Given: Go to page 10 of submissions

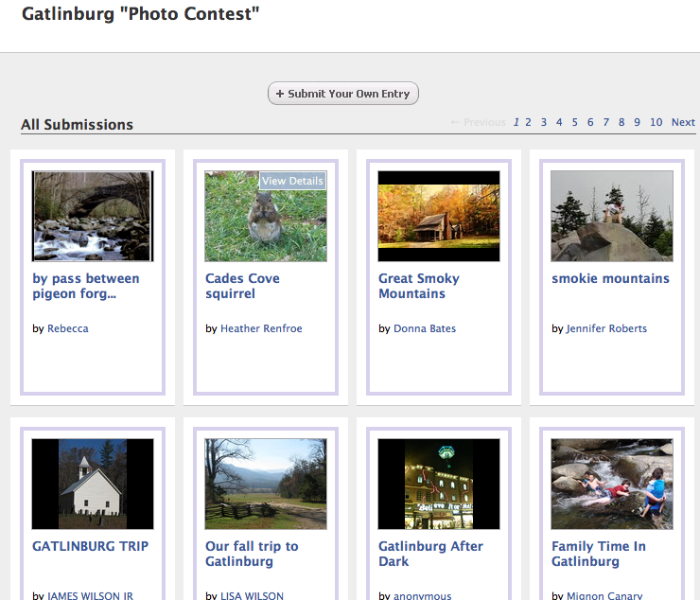Looking at the screenshot, I should pyautogui.click(x=656, y=122).
